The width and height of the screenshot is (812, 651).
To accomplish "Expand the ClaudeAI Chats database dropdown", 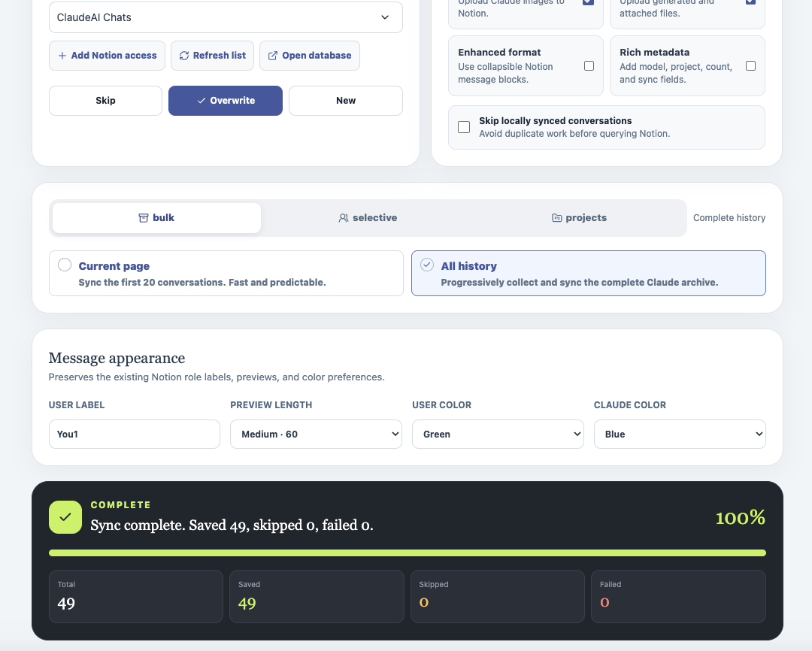I will (x=226, y=17).
